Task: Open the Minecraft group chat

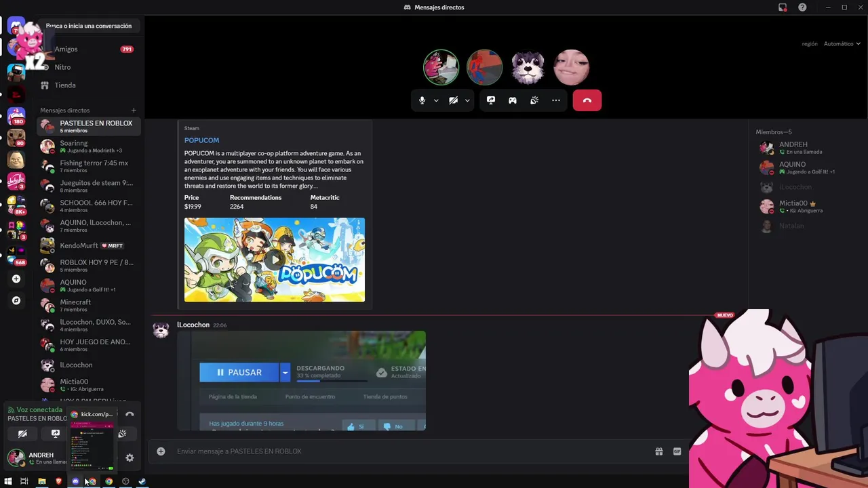Action: click(89, 305)
